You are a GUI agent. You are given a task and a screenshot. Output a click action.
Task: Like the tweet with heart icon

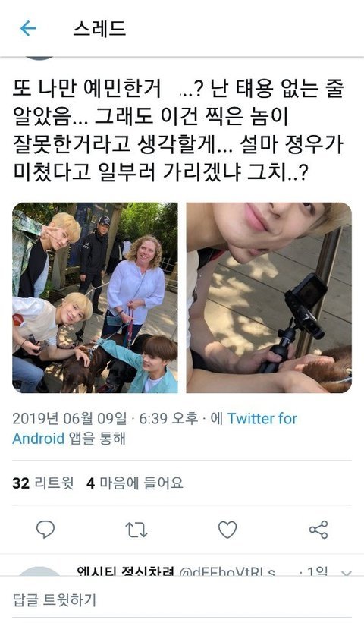pos(227,530)
